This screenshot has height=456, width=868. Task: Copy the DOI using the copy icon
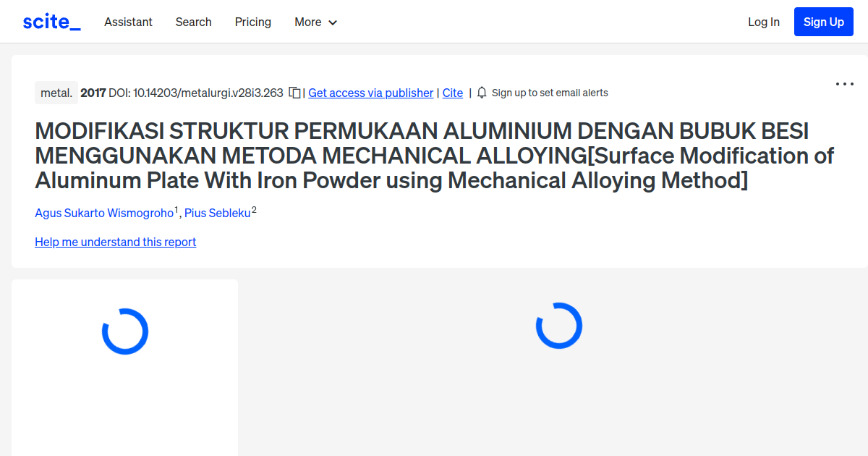coord(294,93)
